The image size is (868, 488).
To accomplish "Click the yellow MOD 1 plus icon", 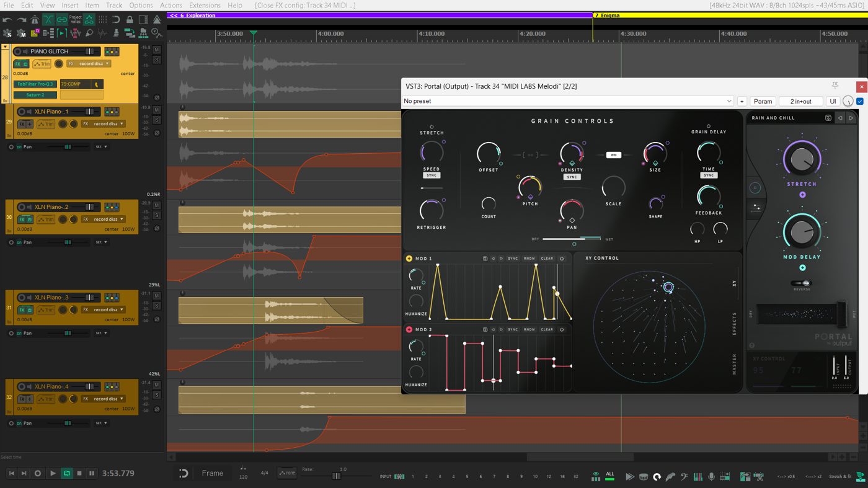I will (x=409, y=259).
